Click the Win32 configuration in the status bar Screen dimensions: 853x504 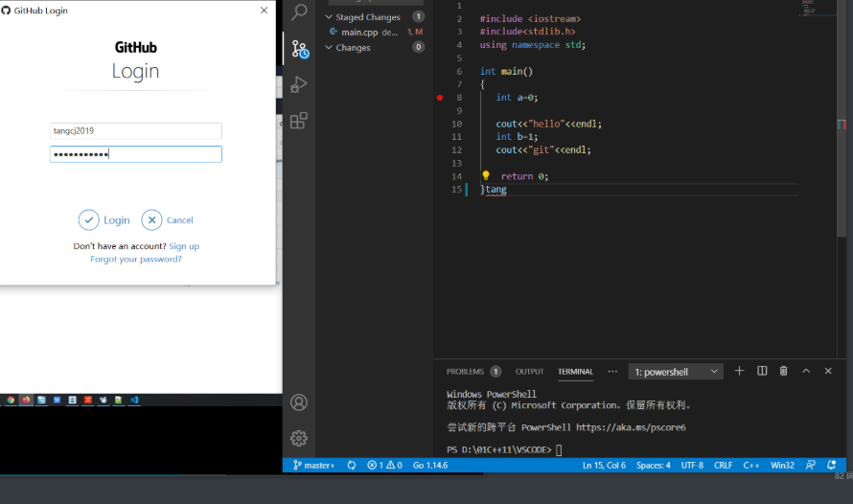tap(782, 466)
